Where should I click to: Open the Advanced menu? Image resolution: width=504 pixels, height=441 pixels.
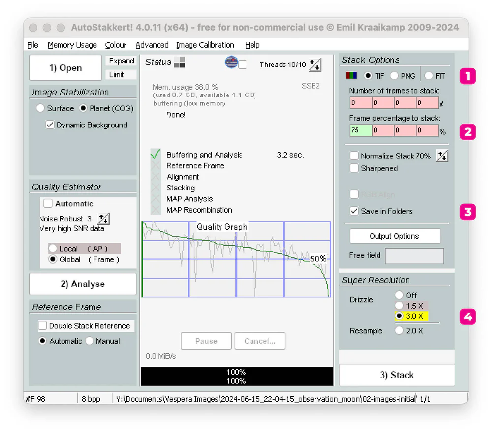tap(152, 45)
